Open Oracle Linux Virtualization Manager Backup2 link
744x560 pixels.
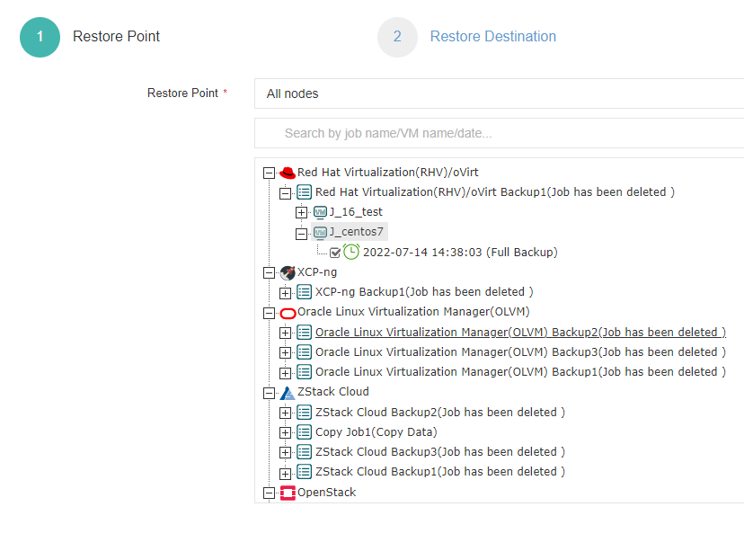(520, 333)
